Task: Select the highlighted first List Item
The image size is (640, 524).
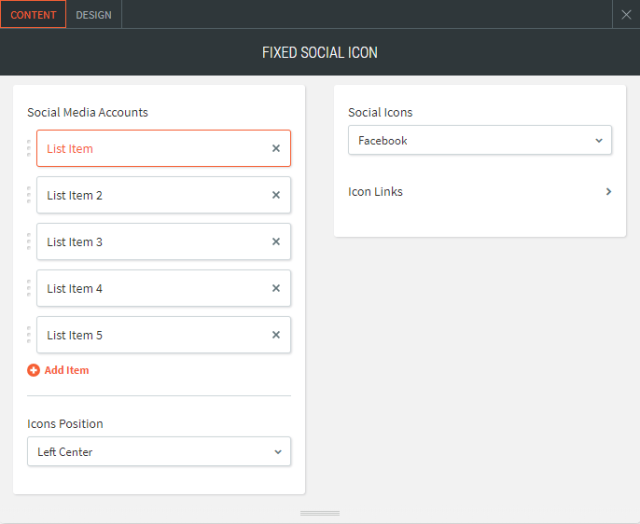Action: coord(150,149)
